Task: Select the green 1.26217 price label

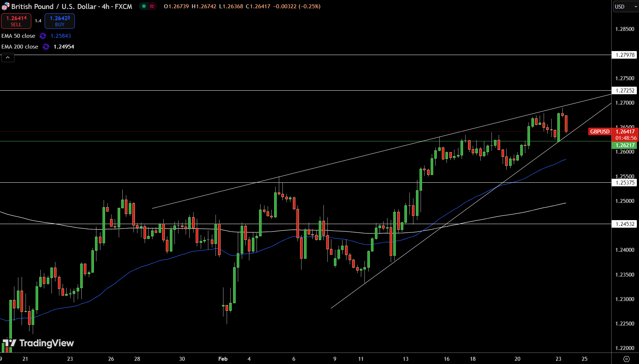Action: pyautogui.click(x=624, y=145)
